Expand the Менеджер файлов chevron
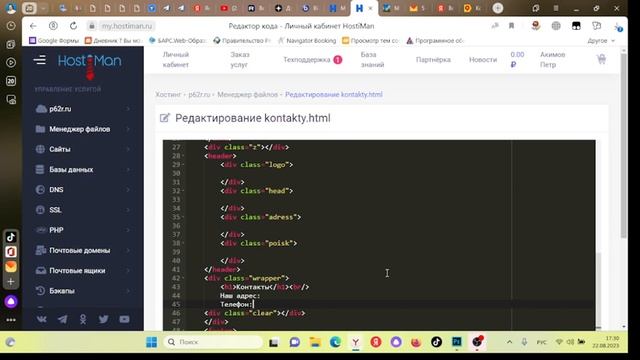 click(128, 129)
